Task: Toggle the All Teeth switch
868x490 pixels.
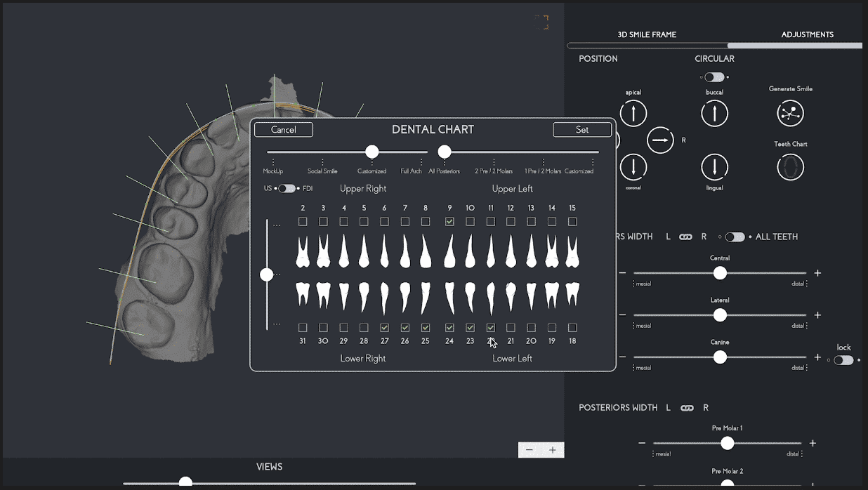Action: [x=735, y=237]
